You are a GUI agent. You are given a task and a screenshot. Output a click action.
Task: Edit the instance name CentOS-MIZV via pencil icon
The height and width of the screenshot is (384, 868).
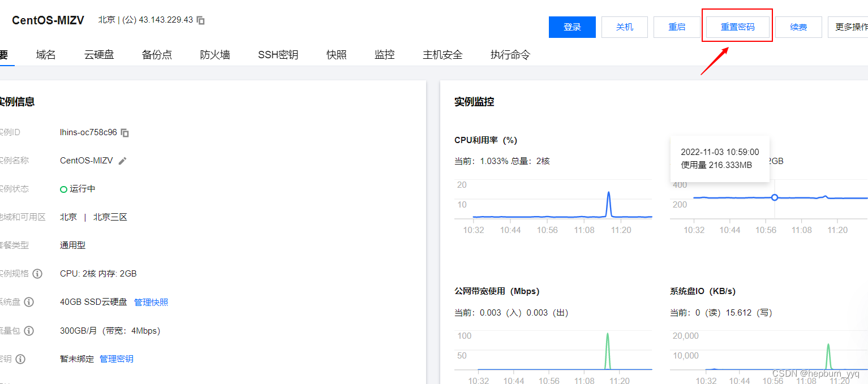click(x=123, y=161)
